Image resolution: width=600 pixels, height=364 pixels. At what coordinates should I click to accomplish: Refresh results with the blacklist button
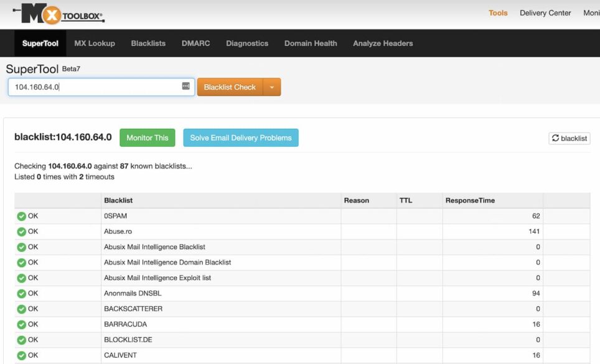(569, 138)
